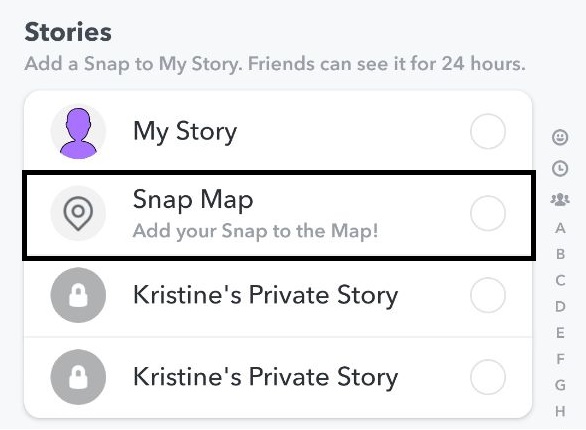Jump to letter A in index
Image resolution: width=586 pixels, height=430 pixels.
tap(560, 228)
